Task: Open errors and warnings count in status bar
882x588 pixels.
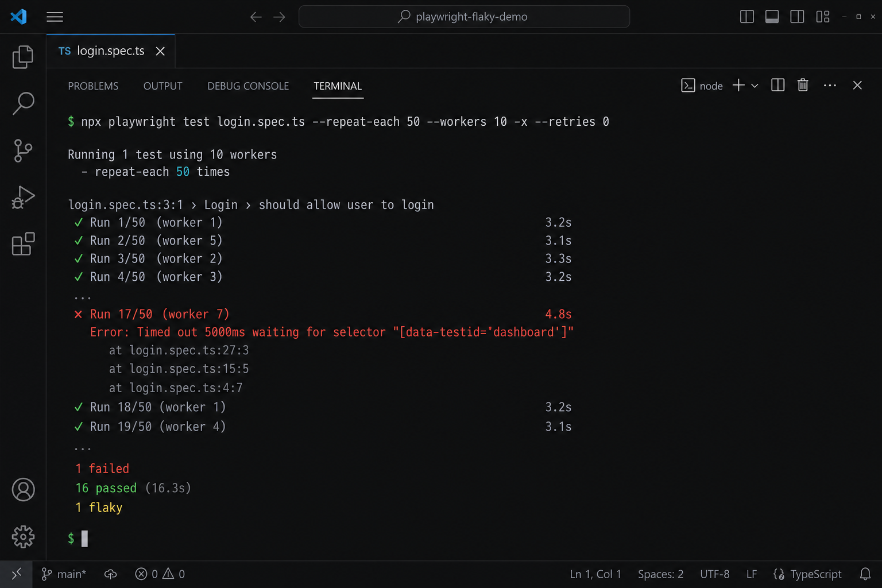Action: pyautogui.click(x=160, y=574)
